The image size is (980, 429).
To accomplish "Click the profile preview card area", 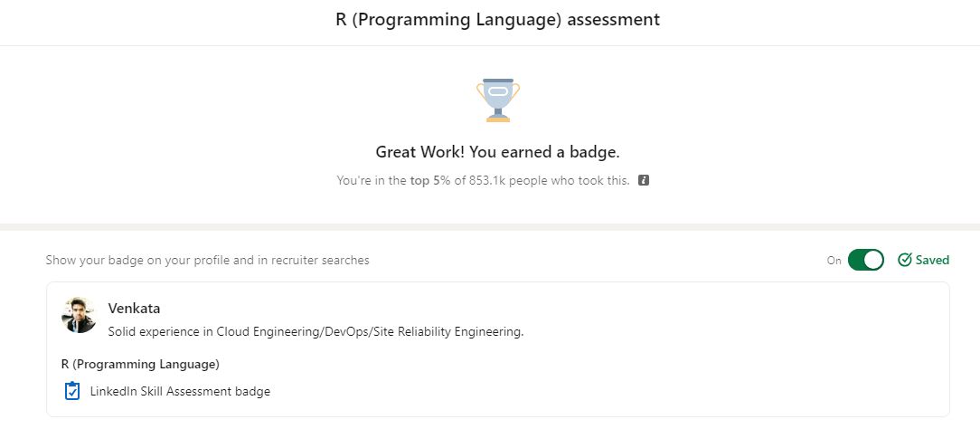I will coord(497,349).
